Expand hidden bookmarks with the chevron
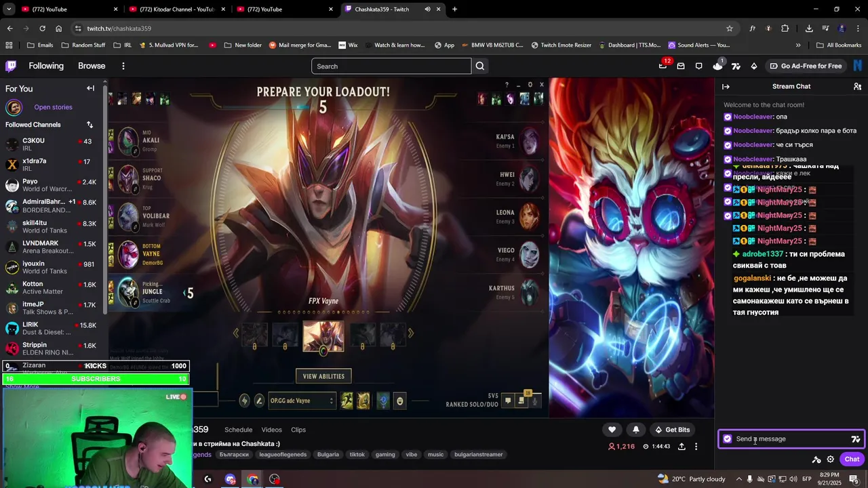This screenshot has height=488, width=868. tap(798, 45)
